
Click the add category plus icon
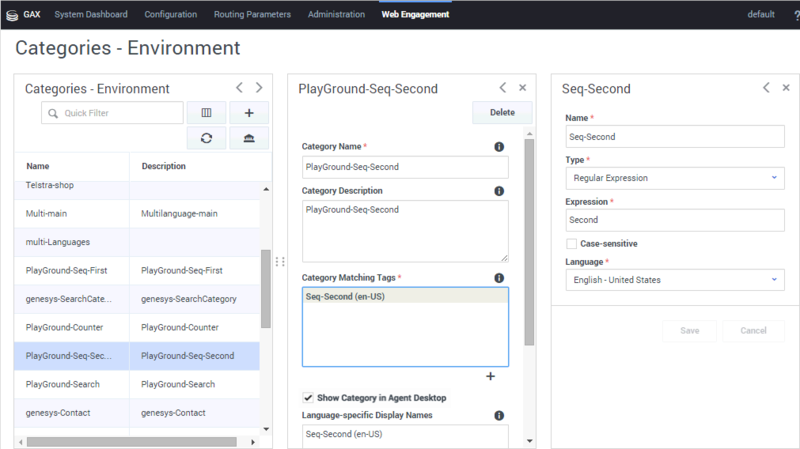(249, 113)
